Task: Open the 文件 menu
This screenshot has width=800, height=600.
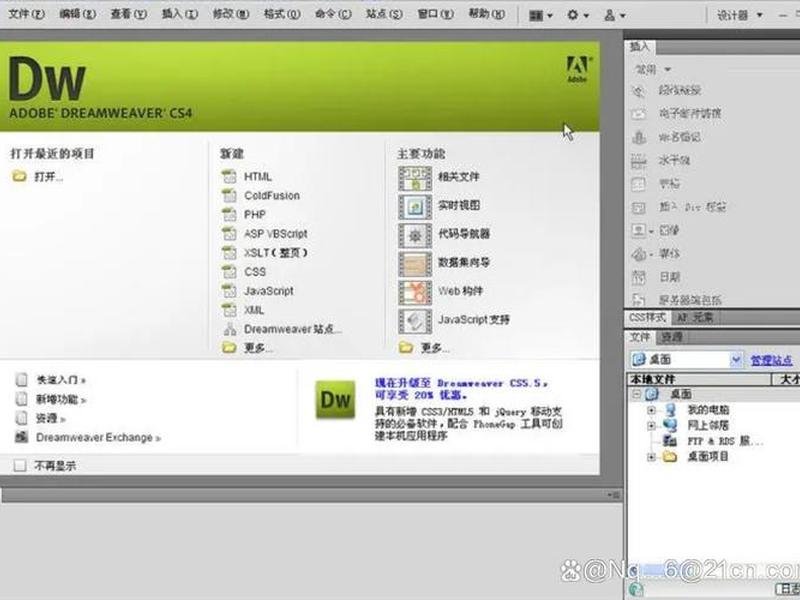Action: coord(27,14)
